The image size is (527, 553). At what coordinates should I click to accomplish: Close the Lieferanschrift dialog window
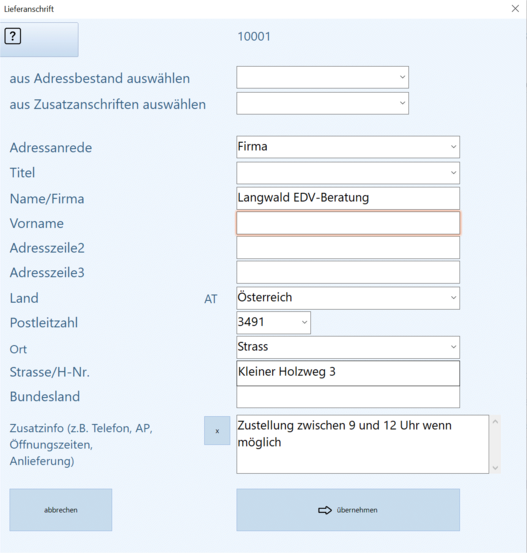(x=515, y=8)
